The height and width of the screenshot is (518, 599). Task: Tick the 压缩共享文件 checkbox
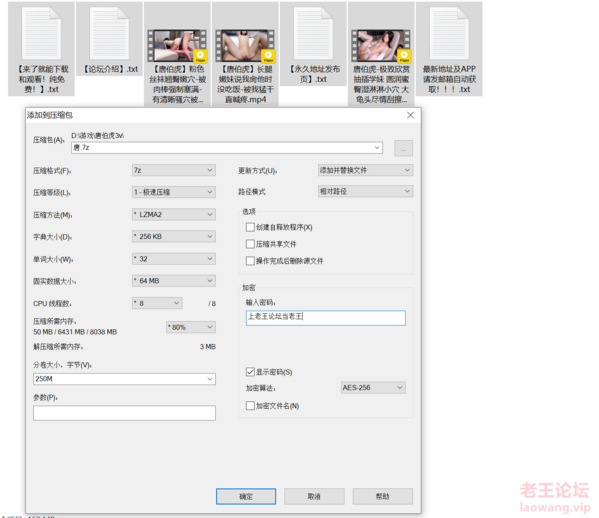pyautogui.click(x=250, y=244)
